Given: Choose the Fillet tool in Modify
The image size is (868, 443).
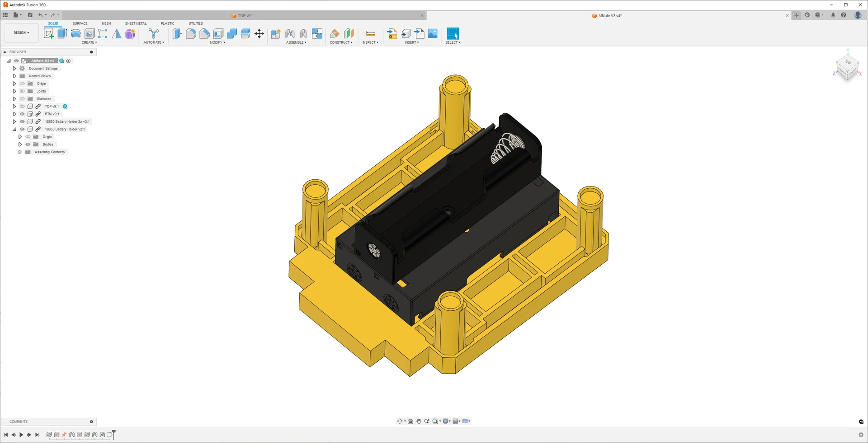Looking at the screenshot, I should (191, 33).
